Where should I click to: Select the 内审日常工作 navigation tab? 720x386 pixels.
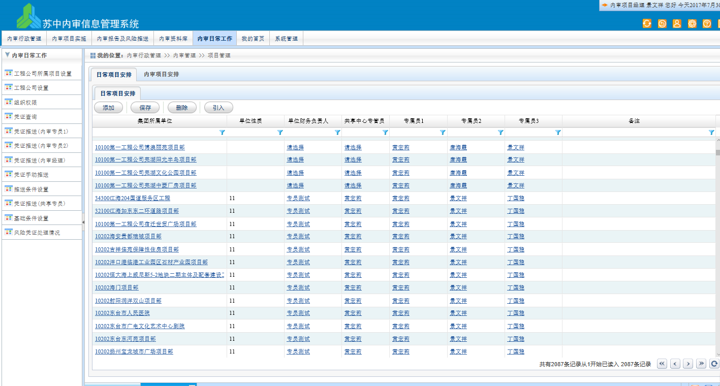(x=214, y=39)
